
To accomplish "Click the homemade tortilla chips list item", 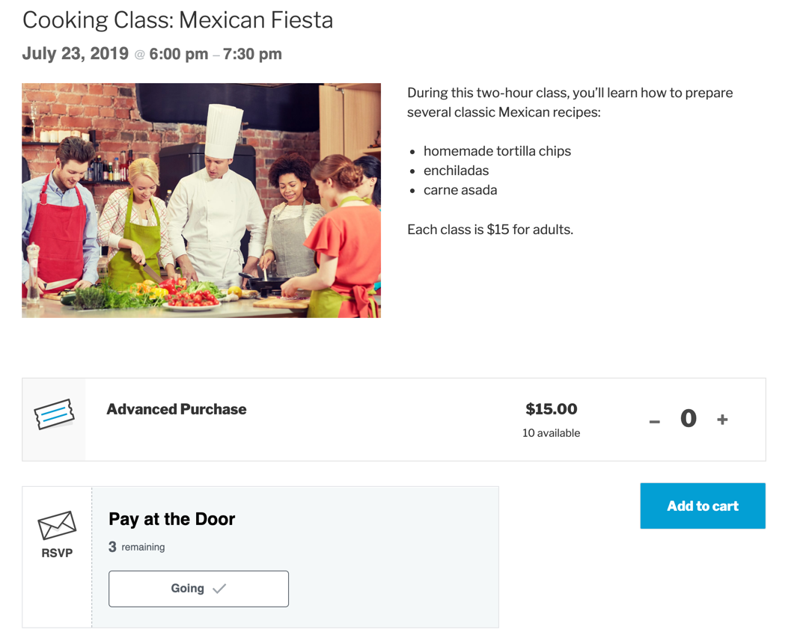I will point(497,151).
